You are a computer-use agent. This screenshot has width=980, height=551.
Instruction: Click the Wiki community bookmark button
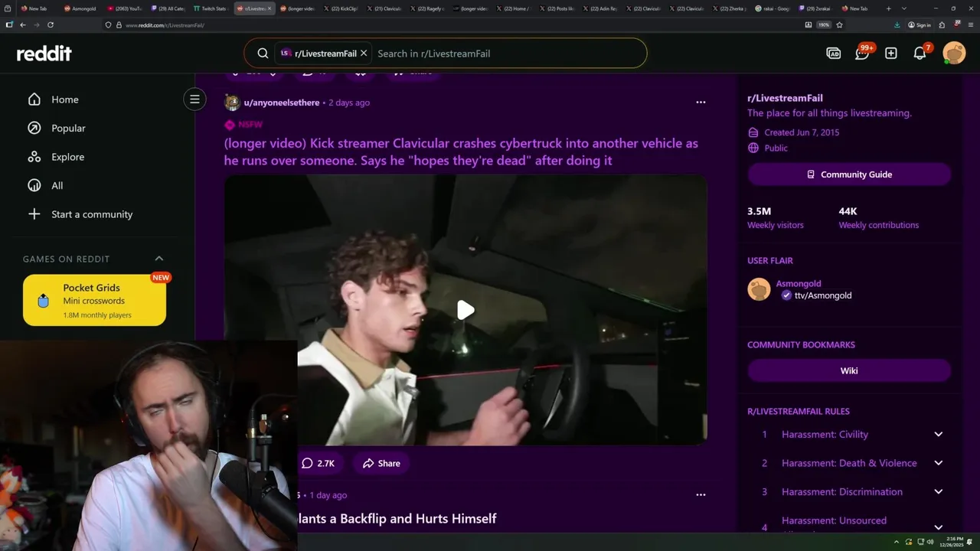pos(849,370)
